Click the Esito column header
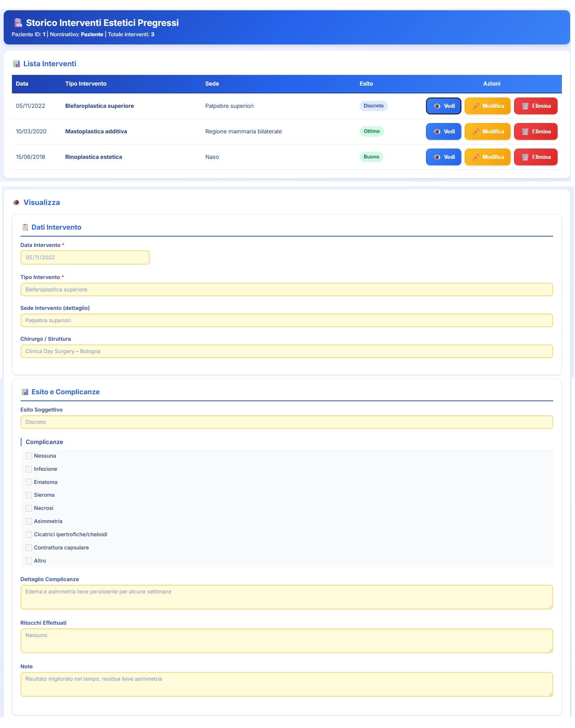Viewport: 575px width, 728px height. [366, 84]
